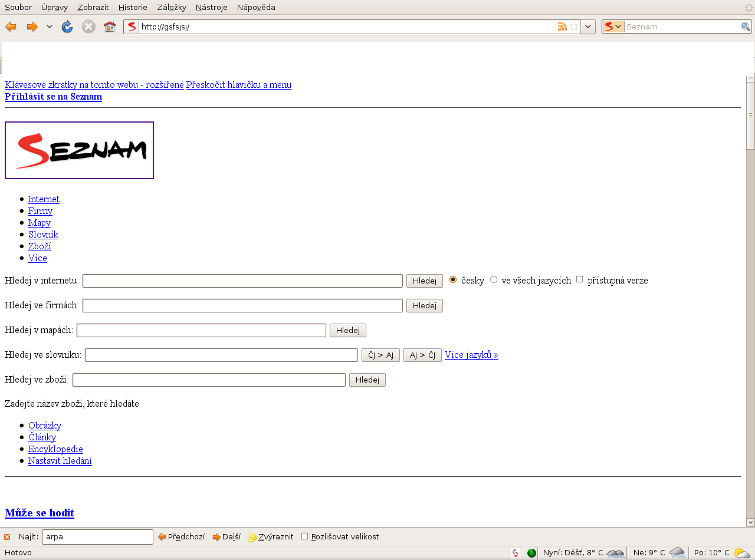Open the Více link

38,258
